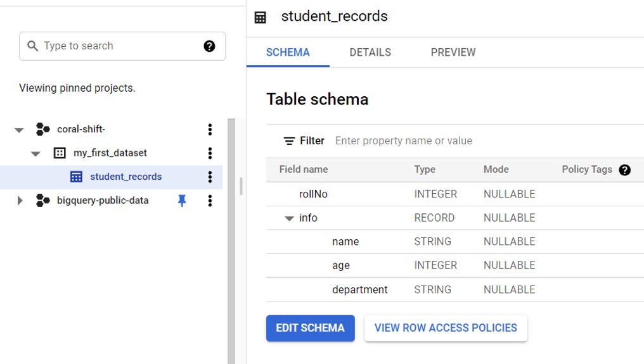This screenshot has width=644, height=364.
Task: Click the coral-shift- project icon
Action: (42, 129)
